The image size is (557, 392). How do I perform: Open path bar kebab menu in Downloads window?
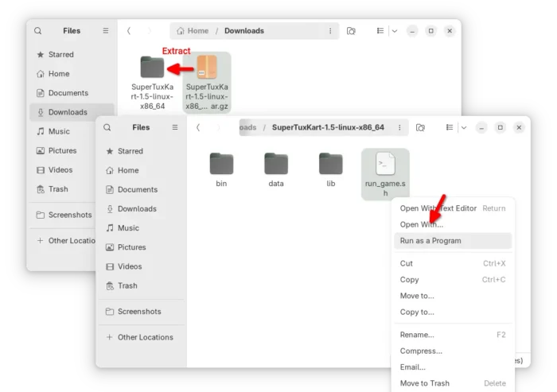click(x=330, y=31)
